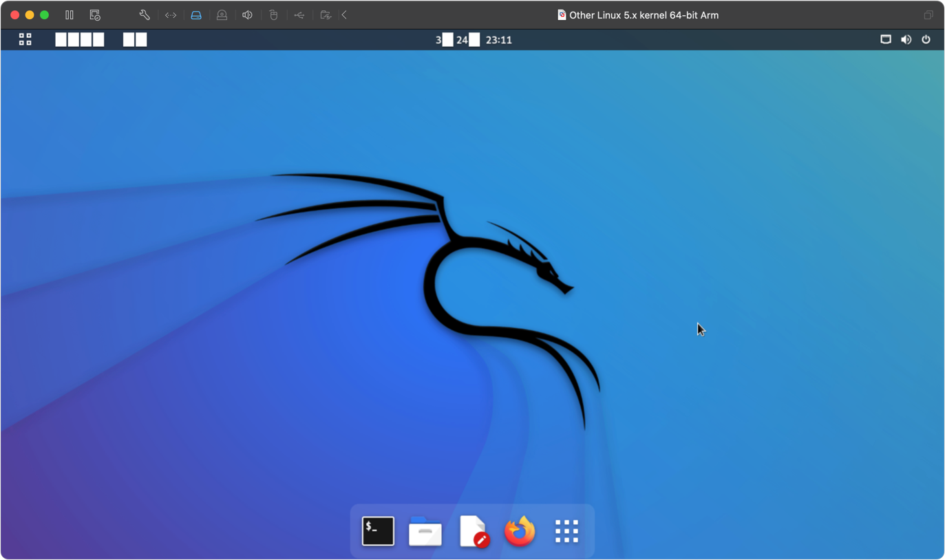945x560 pixels.
Task: Open the volume indicator in top bar
Action: point(906,40)
